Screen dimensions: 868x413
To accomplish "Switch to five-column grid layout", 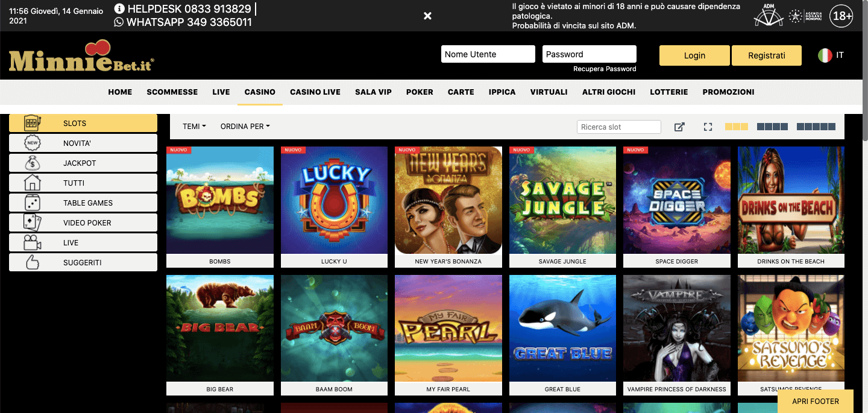I will [x=816, y=127].
